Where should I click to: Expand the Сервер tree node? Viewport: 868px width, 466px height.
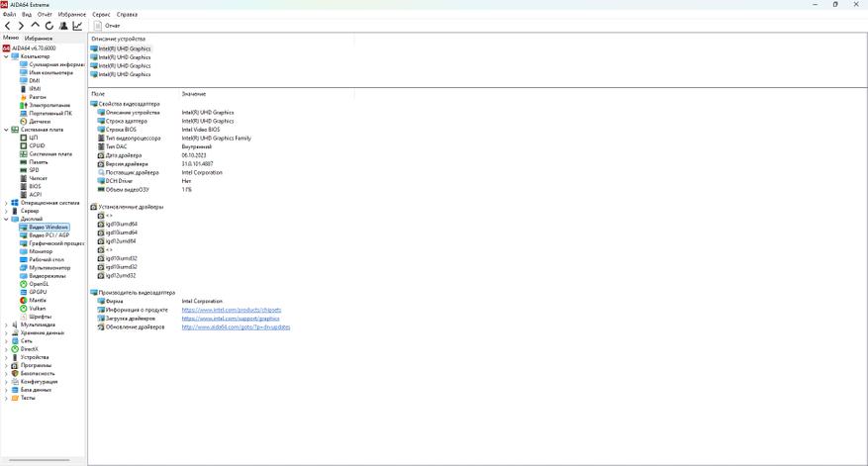click(x=6, y=211)
